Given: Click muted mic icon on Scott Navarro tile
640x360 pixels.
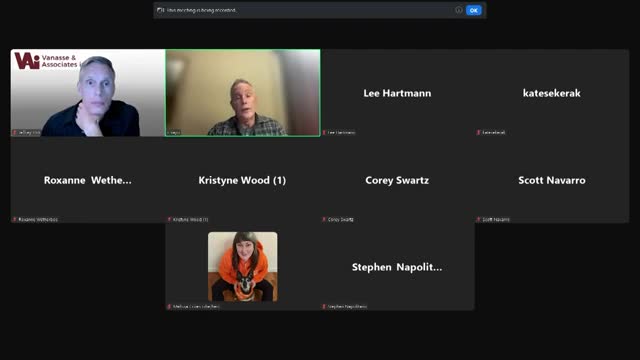Looking at the screenshot, I should coord(478,220).
